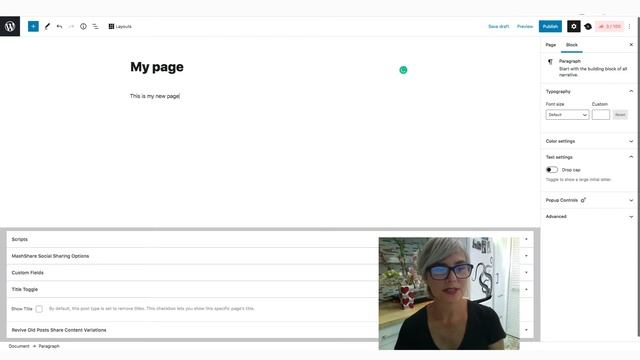Close the settings sidebar

pos(631,44)
